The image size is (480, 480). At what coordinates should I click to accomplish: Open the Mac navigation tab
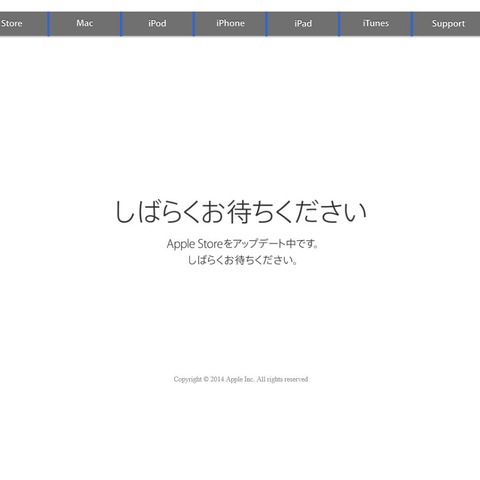click(x=84, y=23)
